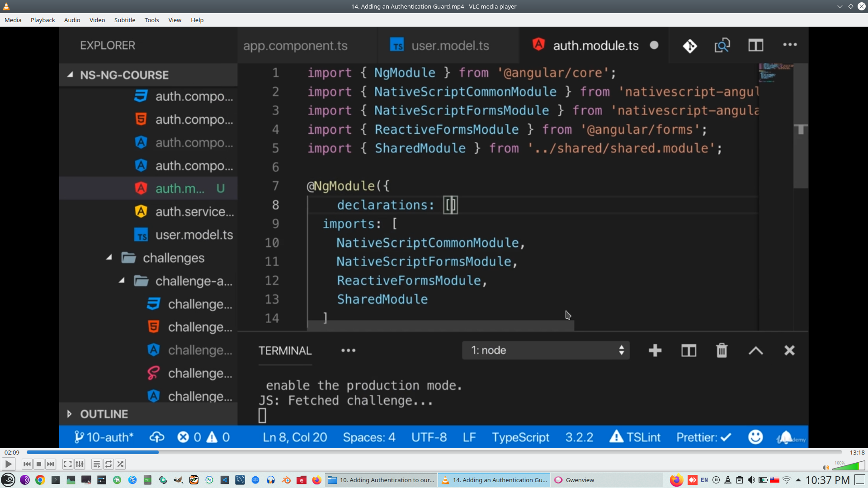
Task: Jump to the previous media track
Action: coord(27,464)
